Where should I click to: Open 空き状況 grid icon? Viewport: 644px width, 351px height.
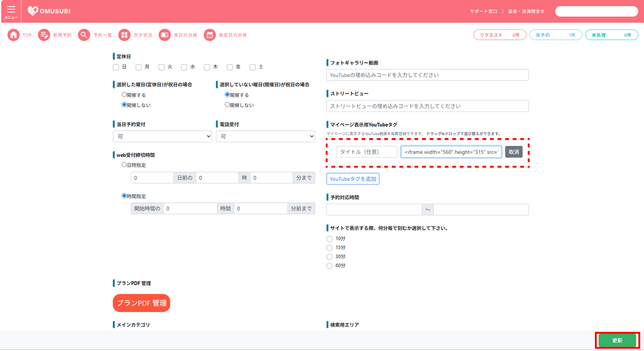[124, 35]
